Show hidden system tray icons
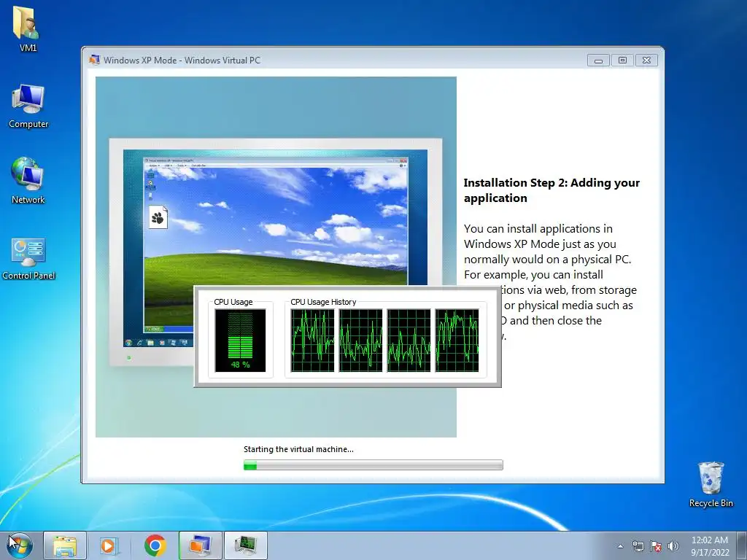747x560 pixels. (620, 546)
